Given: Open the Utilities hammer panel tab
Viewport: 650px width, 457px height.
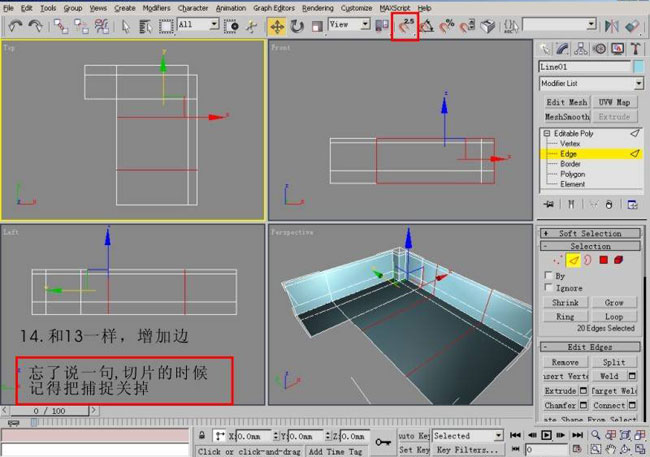Looking at the screenshot, I should 635,49.
